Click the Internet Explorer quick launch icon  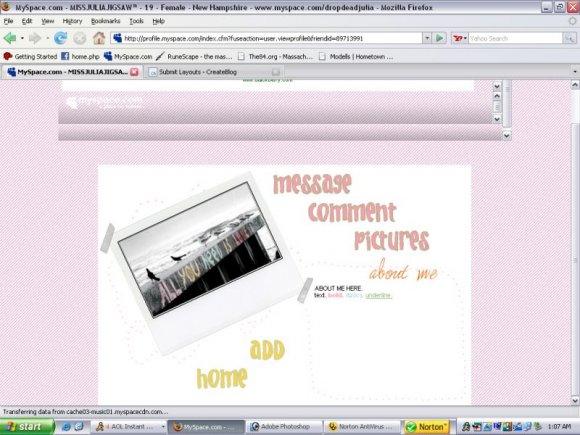click(x=66, y=426)
